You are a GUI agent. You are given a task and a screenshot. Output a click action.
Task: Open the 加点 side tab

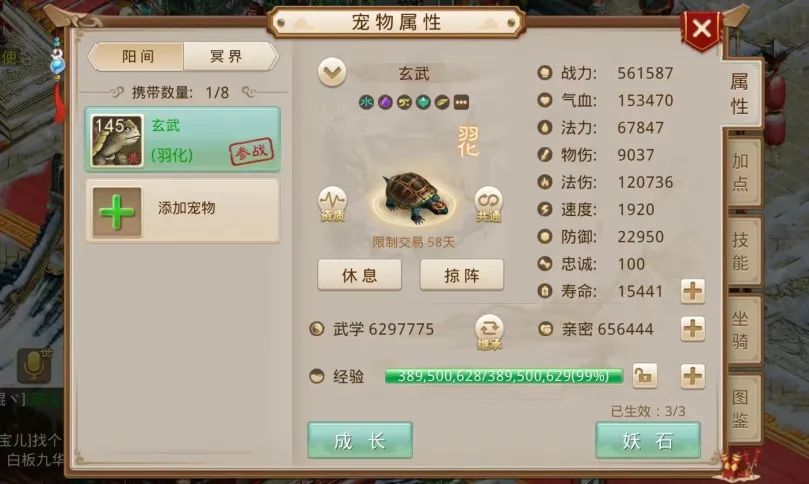[x=741, y=173]
